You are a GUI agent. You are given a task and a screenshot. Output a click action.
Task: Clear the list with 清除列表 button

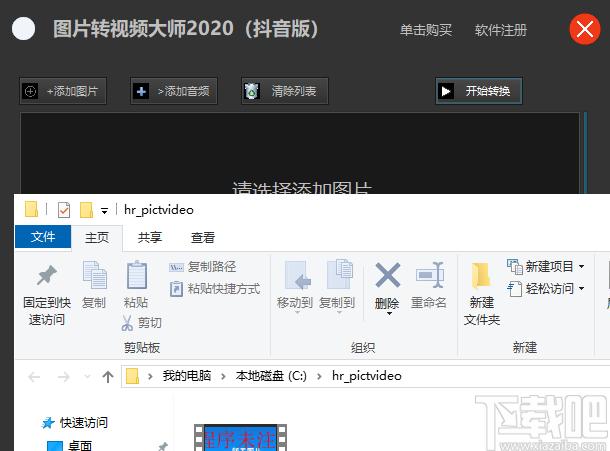click(284, 91)
